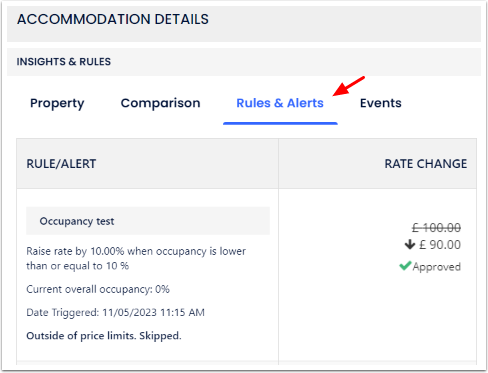Click the green Approved checkmark icon
Screen dimensions: 488x373
coord(405,266)
